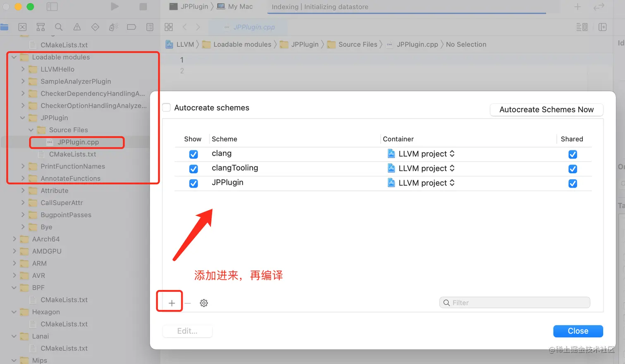The width and height of the screenshot is (625, 364).
Task: Choose My Mac run destination
Action: pos(235,7)
